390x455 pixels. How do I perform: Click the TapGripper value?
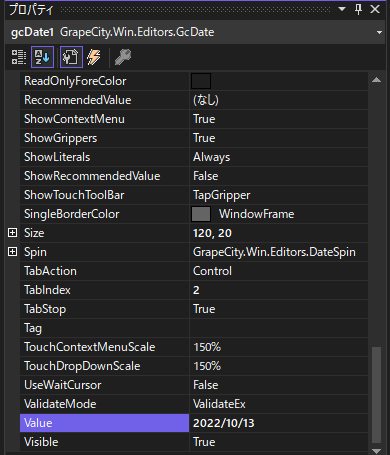pos(221,195)
